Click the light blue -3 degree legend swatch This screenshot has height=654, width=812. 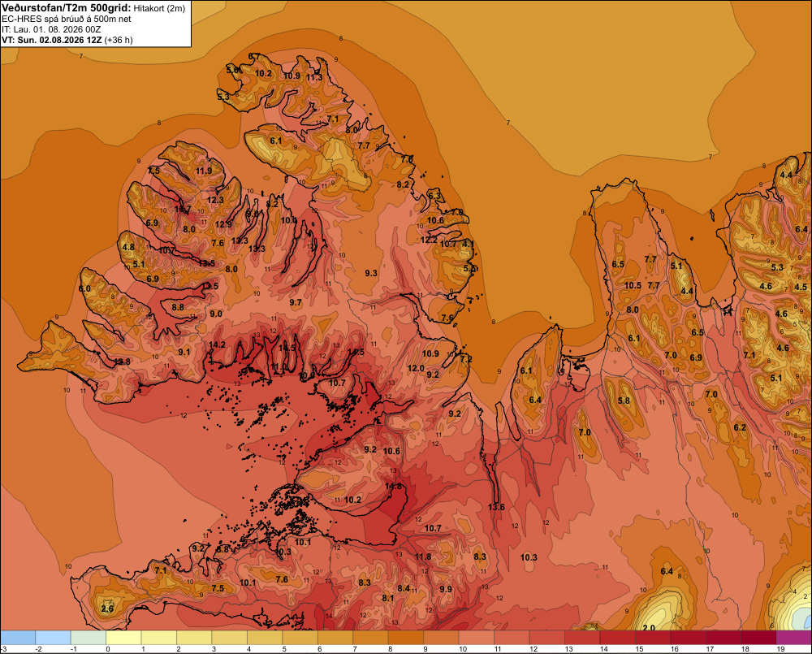tap(18, 638)
